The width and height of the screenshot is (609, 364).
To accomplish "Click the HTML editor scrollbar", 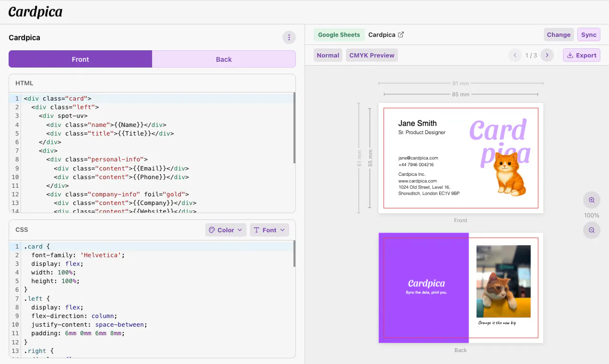I will click(294, 128).
